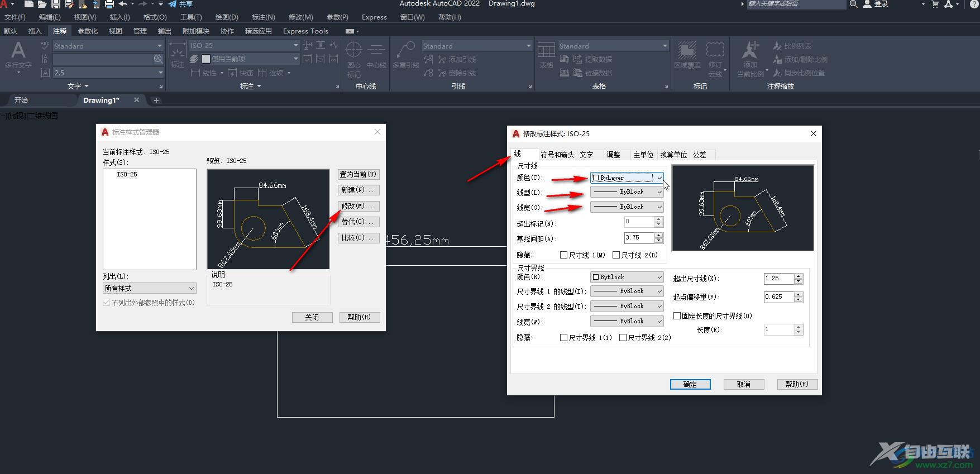Image resolution: width=980 pixels, height=474 pixels.
Task: Switch to the Fit tab
Action: (x=613, y=155)
